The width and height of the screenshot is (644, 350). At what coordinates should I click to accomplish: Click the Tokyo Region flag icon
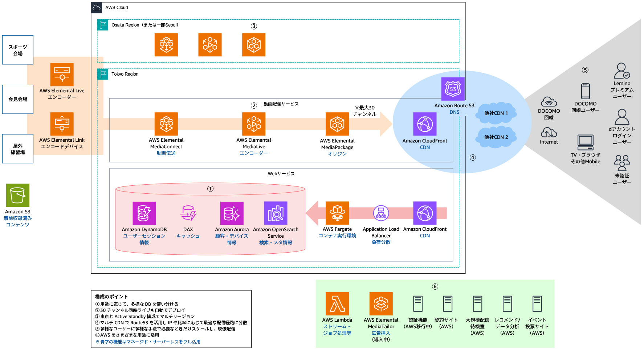(103, 74)
